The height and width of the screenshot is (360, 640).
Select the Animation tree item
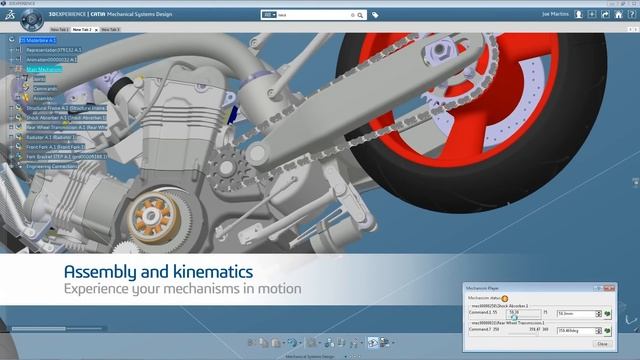51,60
